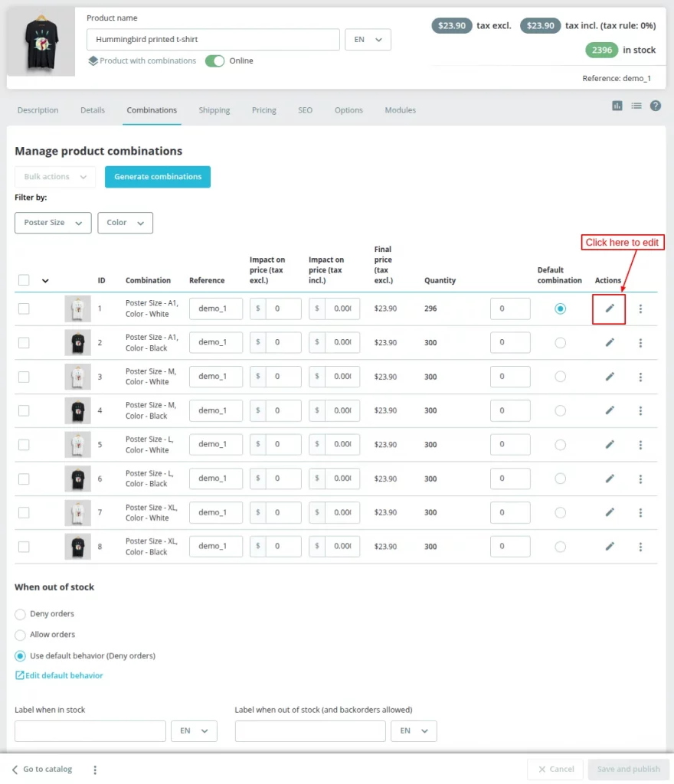The image size is (674, 784).
Task: Open the help question mark icon
Action: point(655,106)
